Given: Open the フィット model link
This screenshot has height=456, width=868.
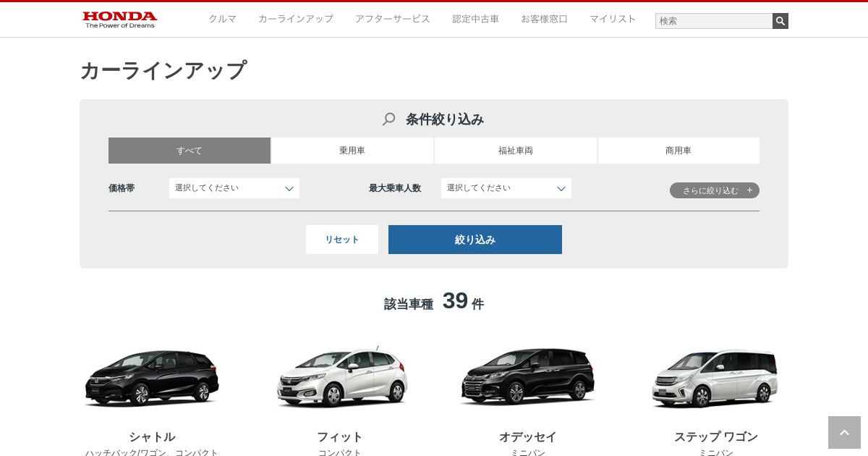Looking at the screenshot, I should [x=340, y=437].
